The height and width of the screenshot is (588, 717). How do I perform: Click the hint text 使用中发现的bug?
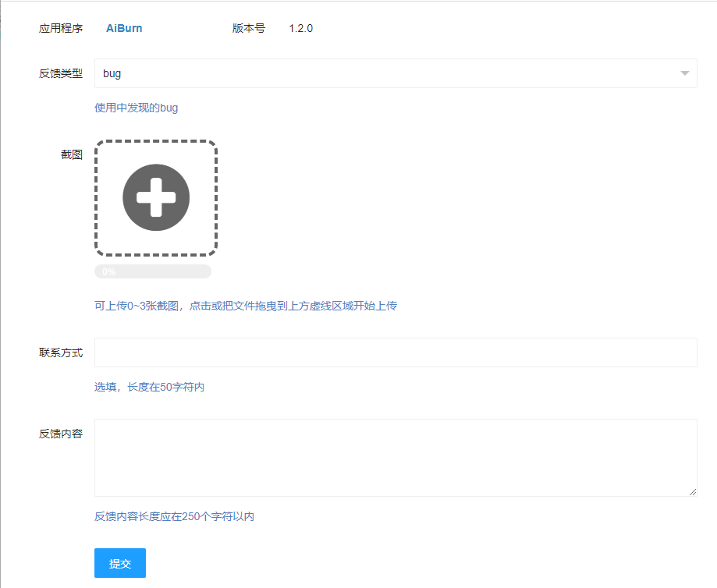(x=137, y=108)
